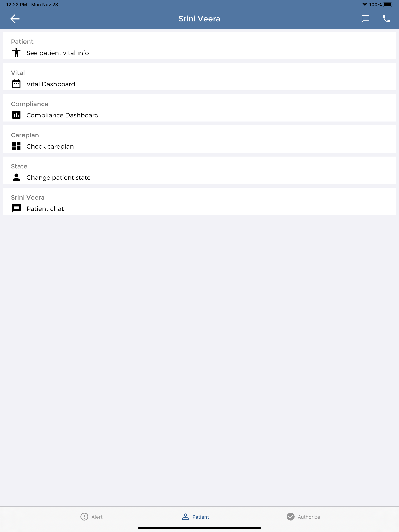Tap the calendar icon beside Vital Dashboard

coord(16,84)
